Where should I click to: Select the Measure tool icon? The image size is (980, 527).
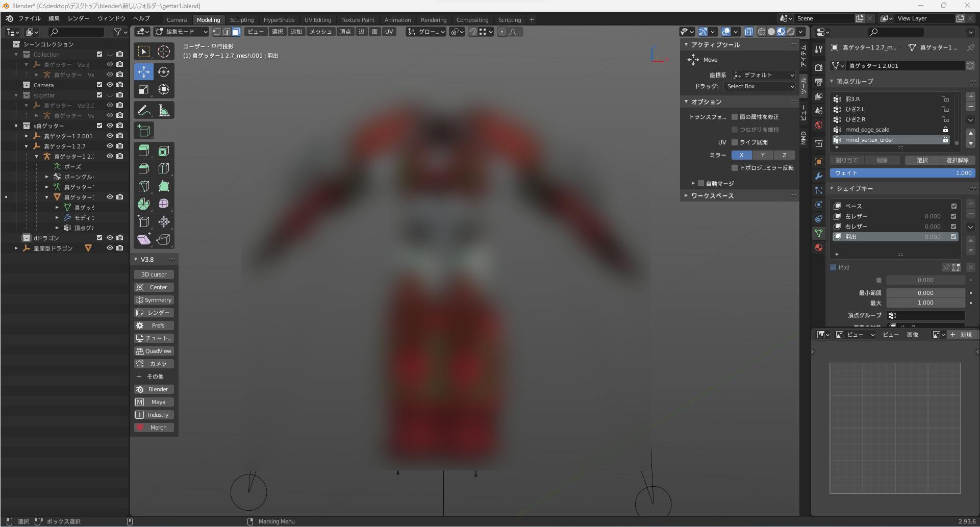[163, 110]
